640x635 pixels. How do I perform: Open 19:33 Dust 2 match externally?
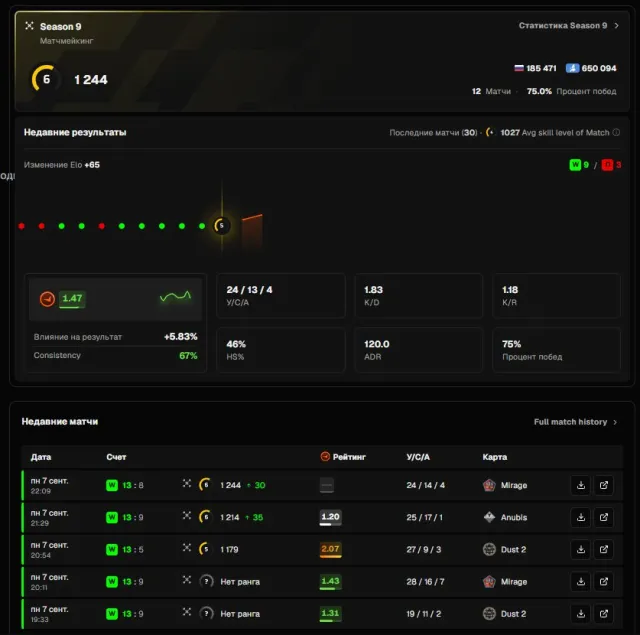604,614
